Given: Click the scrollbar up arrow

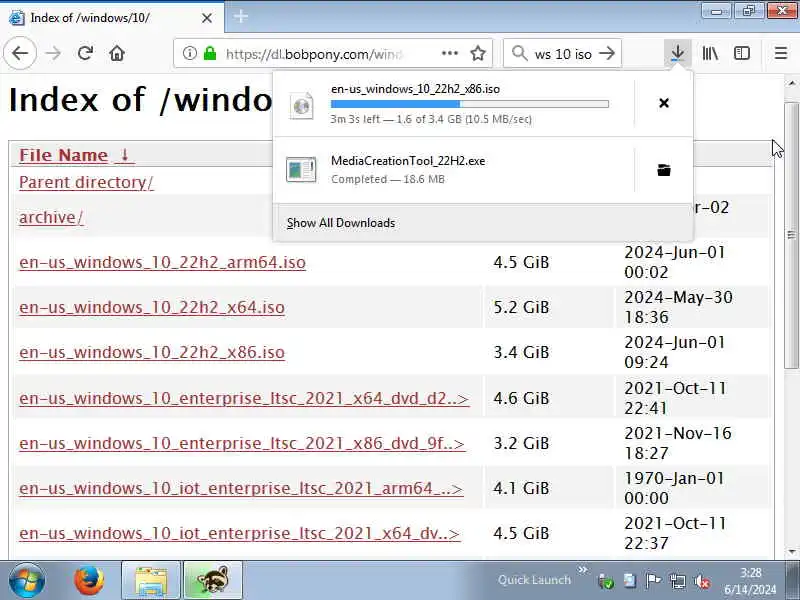Looking at the screenshot, I should (791, 83).
